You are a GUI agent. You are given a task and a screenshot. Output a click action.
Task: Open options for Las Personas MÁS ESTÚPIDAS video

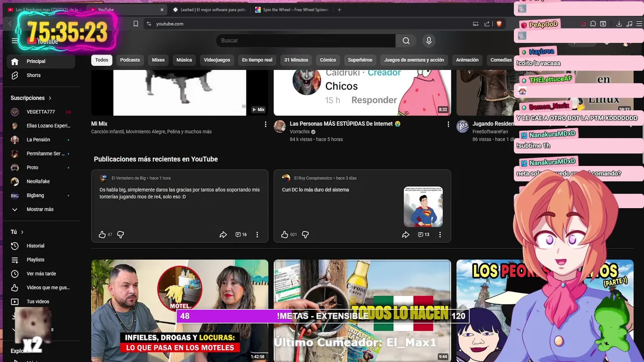point(448,124)
